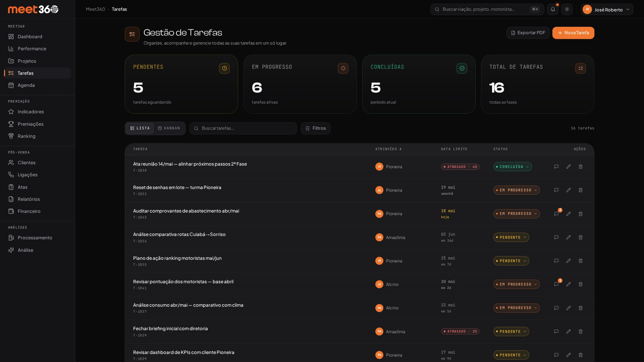Open Indicadores section
644x362 pixels.
(x=37, y=112)
